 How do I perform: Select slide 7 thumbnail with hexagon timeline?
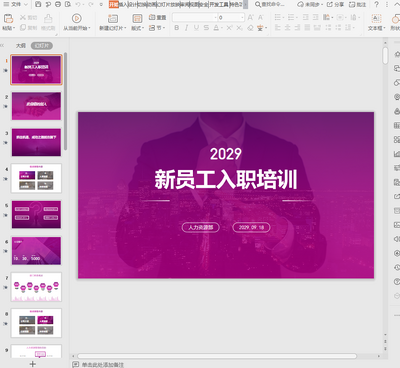pyautogui.click(x=36, y=287)
